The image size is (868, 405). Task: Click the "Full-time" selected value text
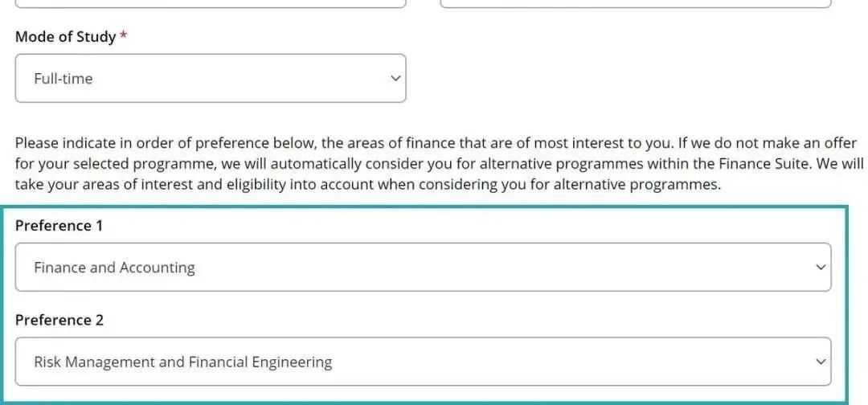pyautogui.click(x=63, y=79)
